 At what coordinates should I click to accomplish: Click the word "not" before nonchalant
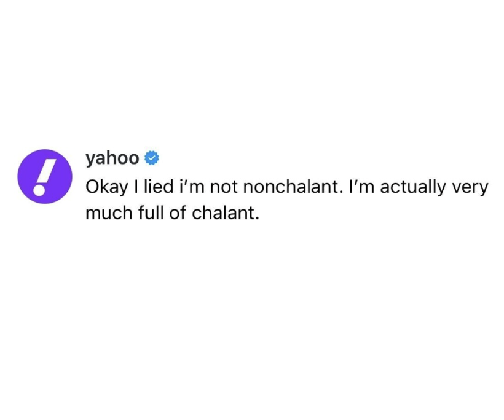coord(224,187)
